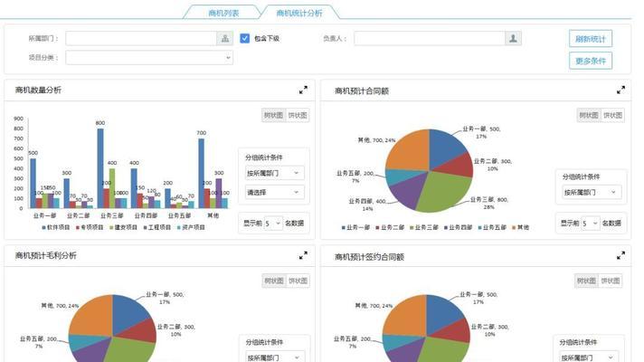The width and height of the screenshot is (644, 362).
Task: Focus the 负责人 input field
Action: (430, 39)
